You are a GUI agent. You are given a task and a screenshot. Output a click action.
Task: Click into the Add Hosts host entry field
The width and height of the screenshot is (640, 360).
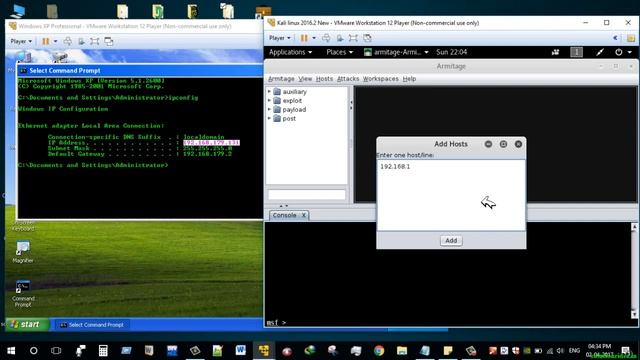pos(451,195)
